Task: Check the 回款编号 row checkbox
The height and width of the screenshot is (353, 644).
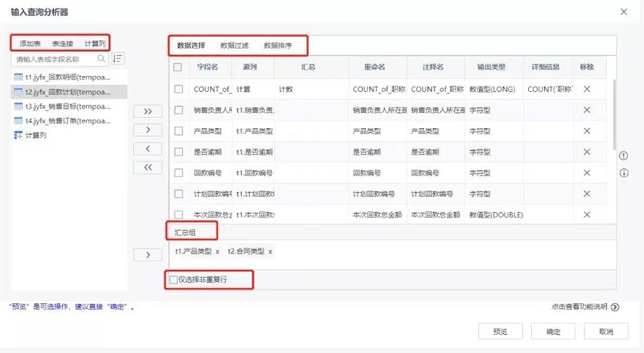Action: [x=179, y=173]
